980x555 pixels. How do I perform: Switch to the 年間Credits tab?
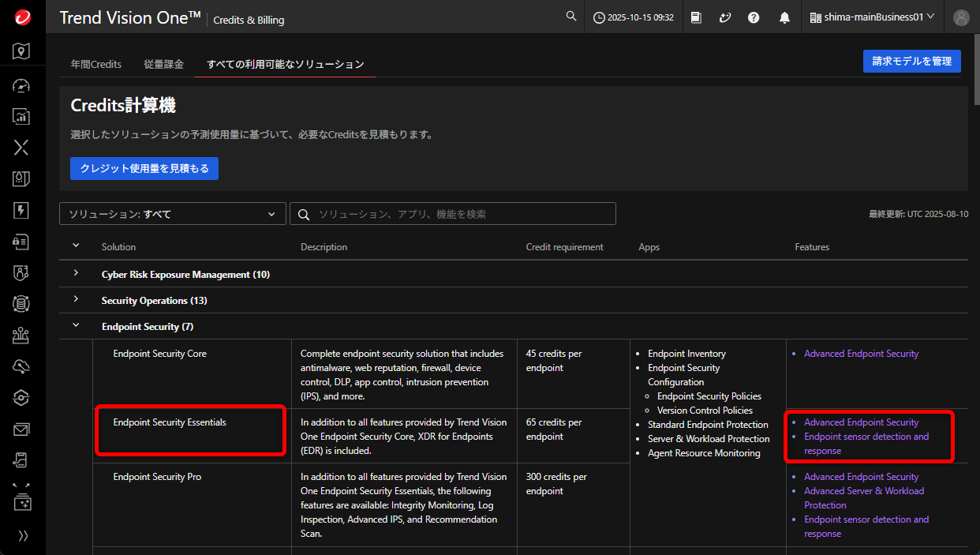pos(96,64)
